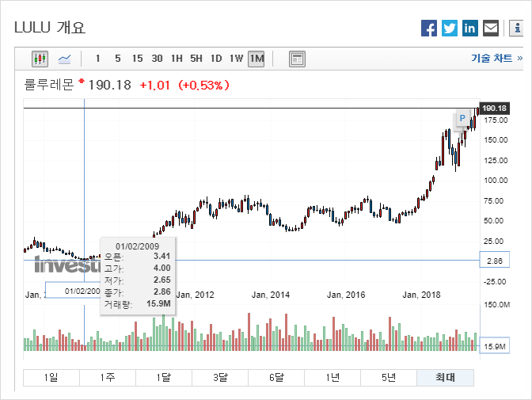
Task: Set range to 3달
Action: coord(220,378)
